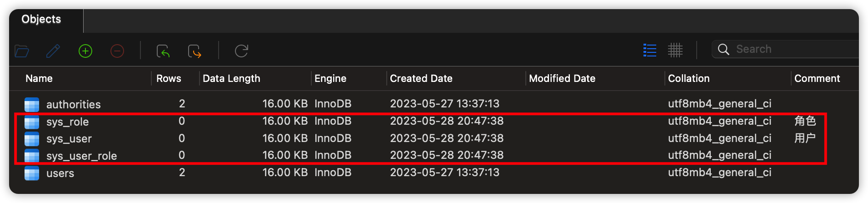Image resolution: width=868 pixels, height=203 pixels.
Task: Switch to list view
Action: (x=650, y=50)
